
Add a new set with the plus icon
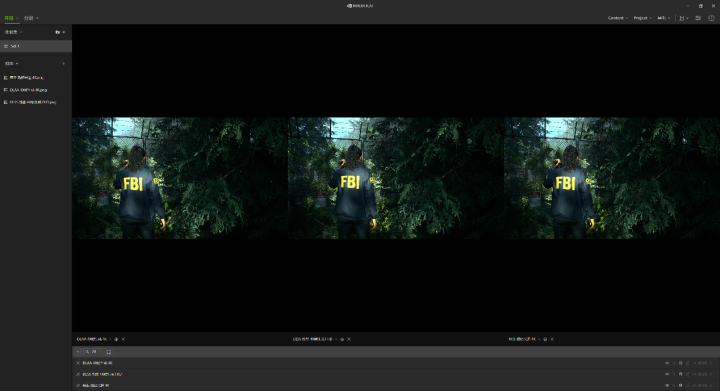tap(64, 32)
